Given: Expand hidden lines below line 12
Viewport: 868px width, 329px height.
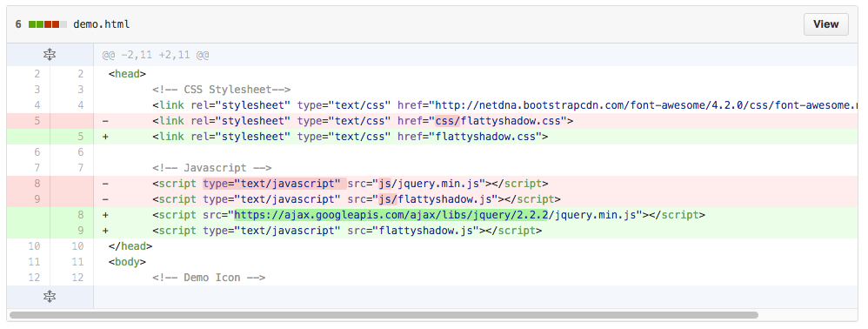Looking at the screenshot, I should click(x=50, y=297).
